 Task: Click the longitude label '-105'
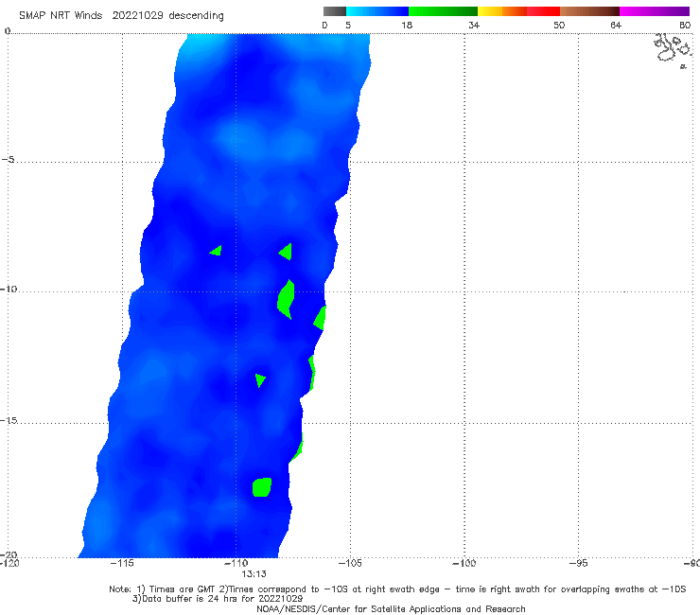(x=350, y=563)
